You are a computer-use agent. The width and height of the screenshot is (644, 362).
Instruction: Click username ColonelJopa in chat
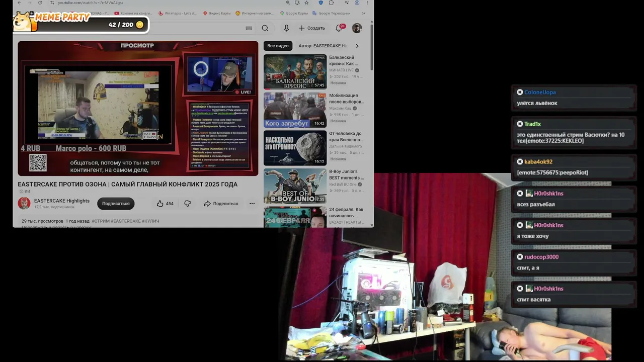(540, 92)
